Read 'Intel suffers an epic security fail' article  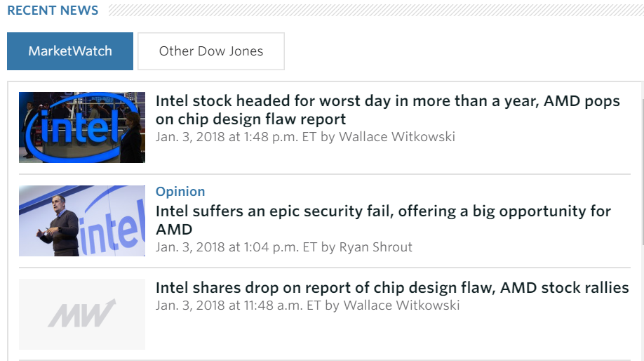coord(383,211)
